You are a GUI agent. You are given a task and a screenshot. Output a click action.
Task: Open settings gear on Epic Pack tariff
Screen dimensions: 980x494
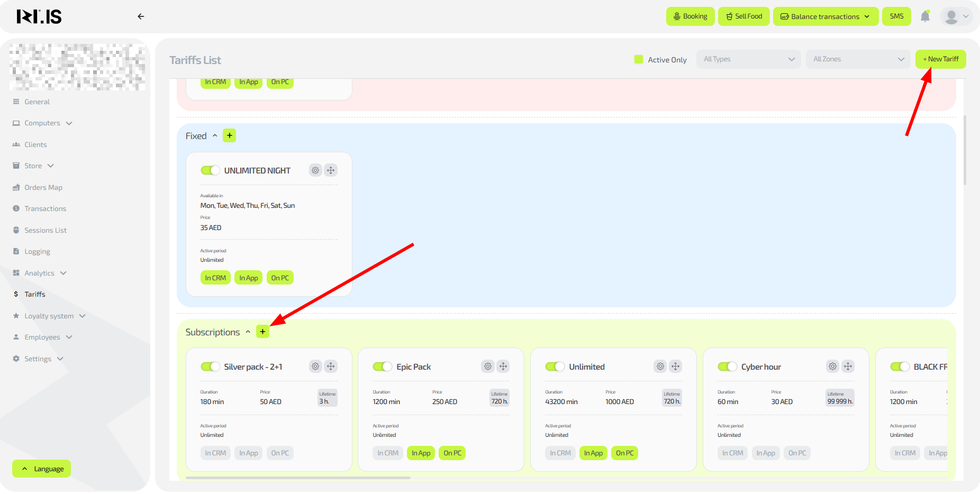(488, 367)
